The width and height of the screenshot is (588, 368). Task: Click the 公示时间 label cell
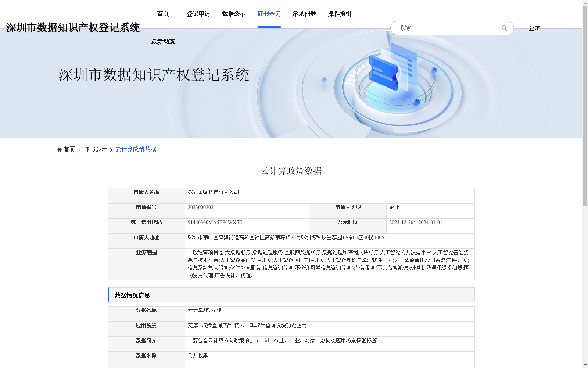click(348, 226)
